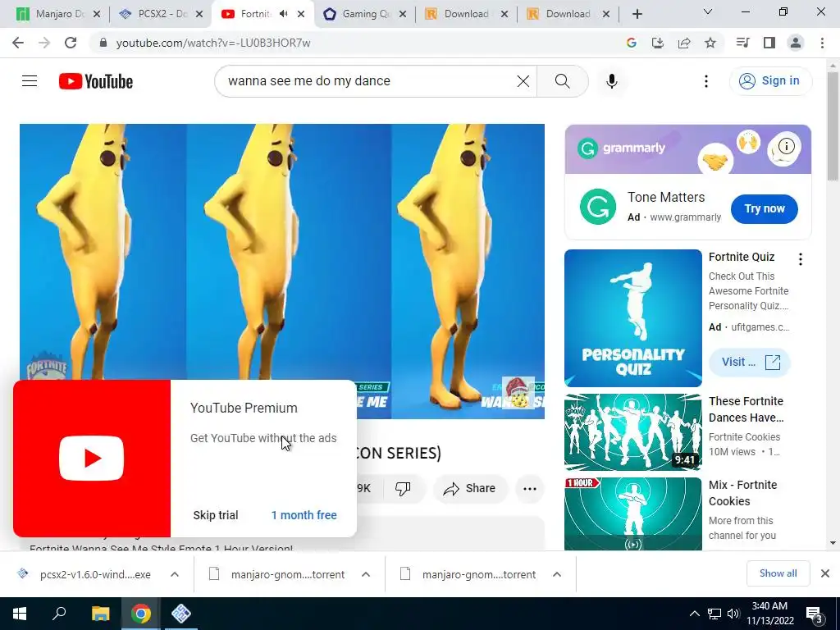The image size is (840, 630).
Task: Switch to Gaming tab
Action: [x=364, y=14]
